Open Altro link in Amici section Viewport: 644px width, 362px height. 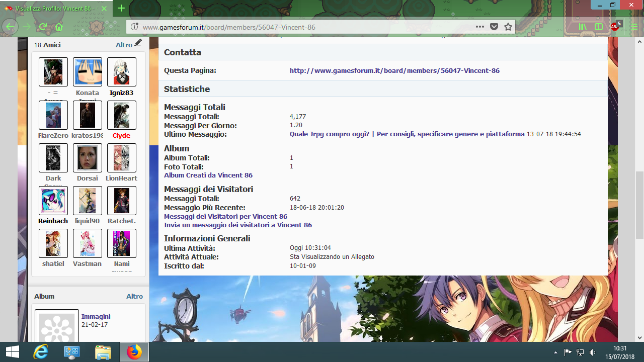(x=124, y=45)
